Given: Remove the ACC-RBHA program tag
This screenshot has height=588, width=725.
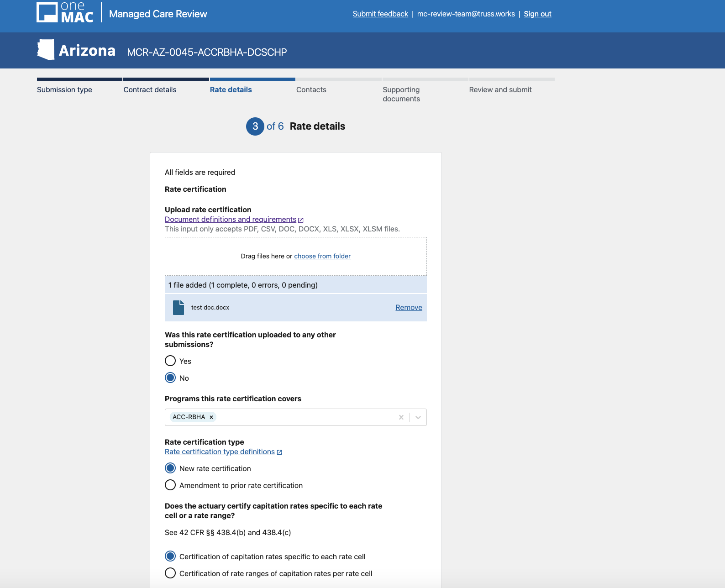Looking at the screenshot, I should point(211,417).
